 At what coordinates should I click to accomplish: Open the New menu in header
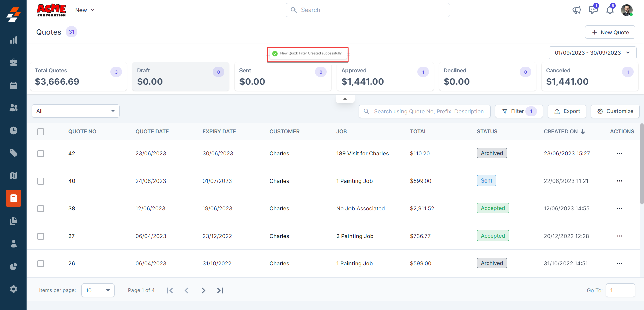click(85, 10)
